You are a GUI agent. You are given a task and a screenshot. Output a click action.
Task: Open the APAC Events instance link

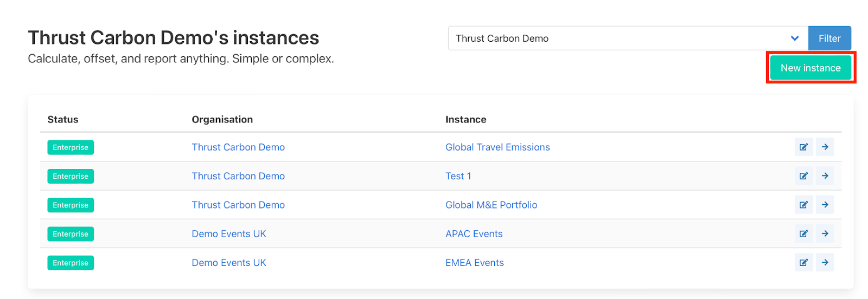tap(474, 234)
